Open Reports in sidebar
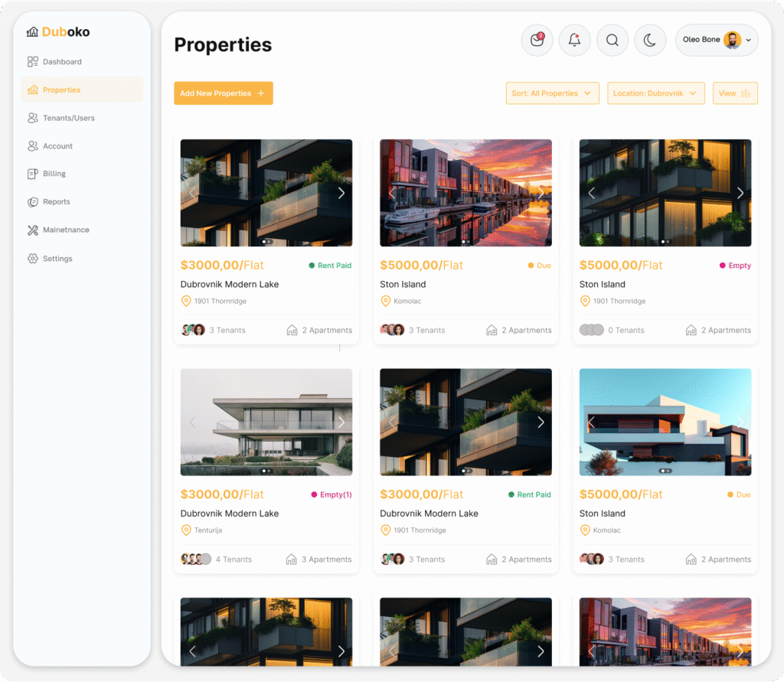 pos(48,202)
